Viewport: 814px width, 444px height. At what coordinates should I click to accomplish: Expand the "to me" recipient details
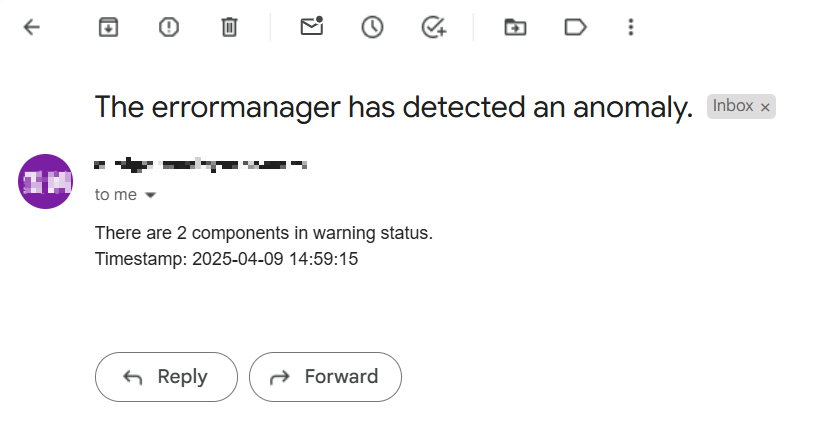151,195
